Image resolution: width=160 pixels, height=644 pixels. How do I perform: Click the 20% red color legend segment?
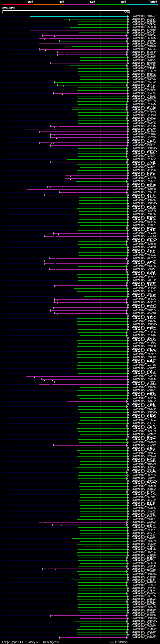pos(18,4)
